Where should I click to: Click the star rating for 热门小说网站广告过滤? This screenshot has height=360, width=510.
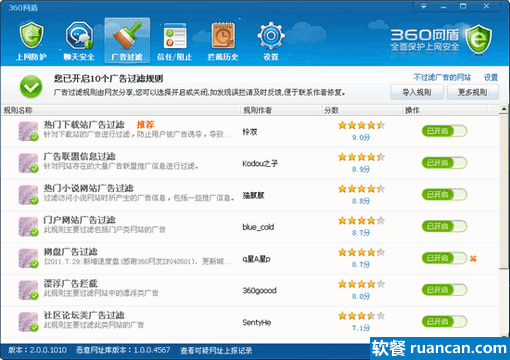(361, 189)
